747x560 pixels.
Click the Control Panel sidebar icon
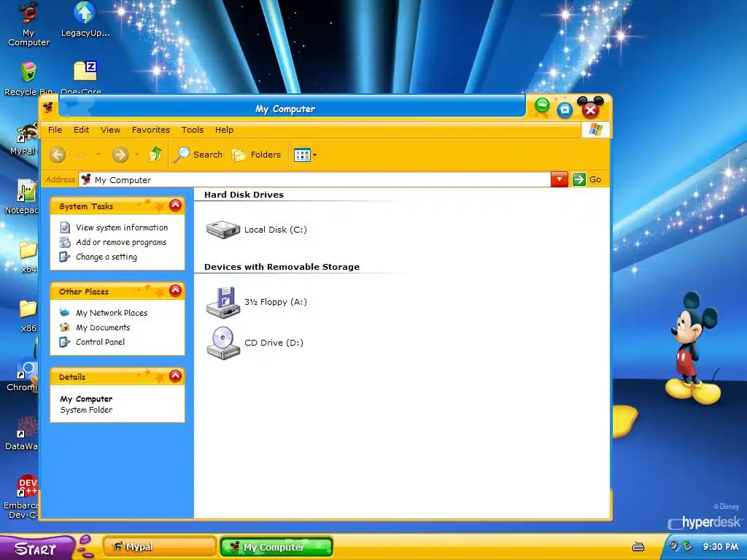coord(65,342)
